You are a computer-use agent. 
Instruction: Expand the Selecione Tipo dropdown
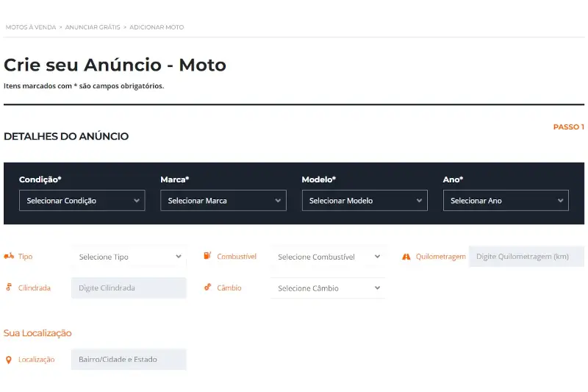[x=129, y=257]
